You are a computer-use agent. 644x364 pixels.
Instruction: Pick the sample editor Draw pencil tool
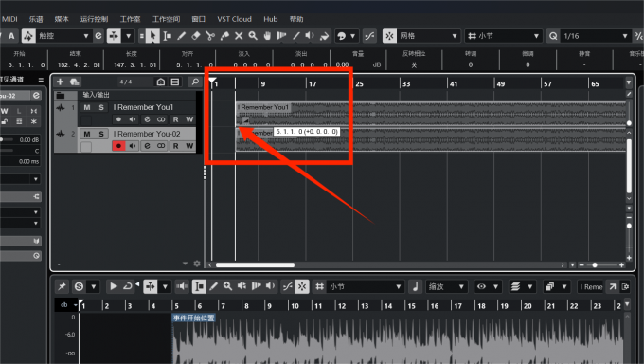[214, 286]
